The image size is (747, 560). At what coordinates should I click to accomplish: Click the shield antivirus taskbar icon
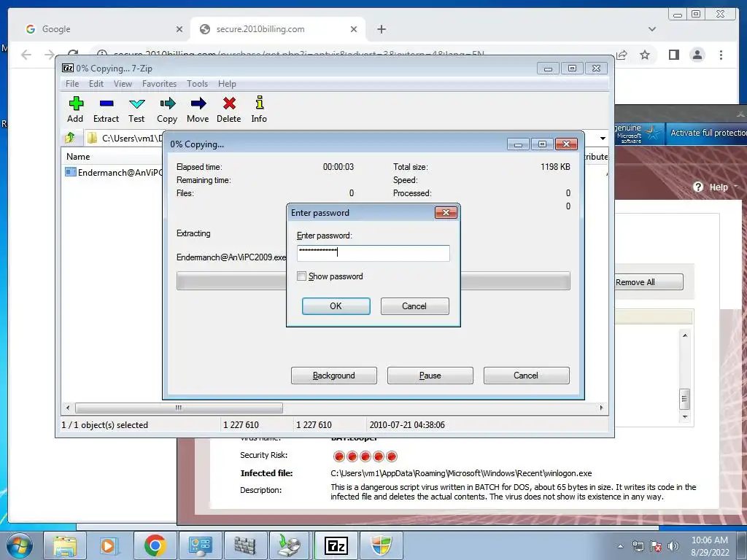pos(381,545)
